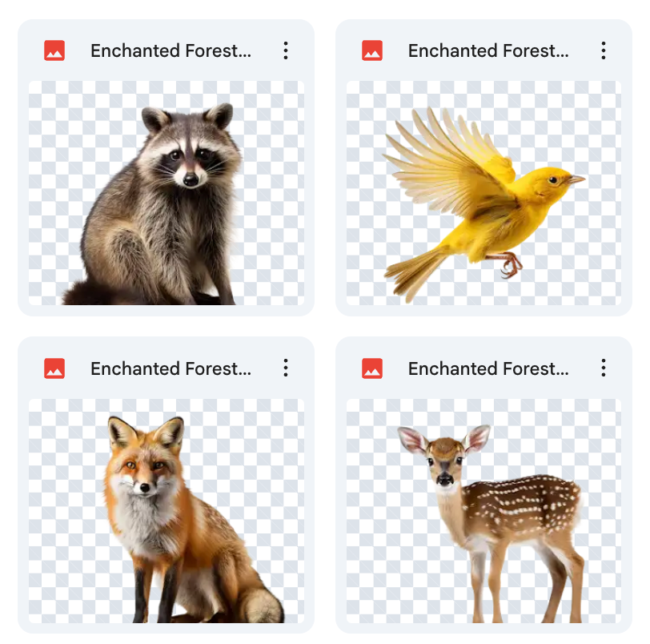Open the yellow bird image thumbnail
This screenshot has width=650, height=644.
(x=484, y=192)
